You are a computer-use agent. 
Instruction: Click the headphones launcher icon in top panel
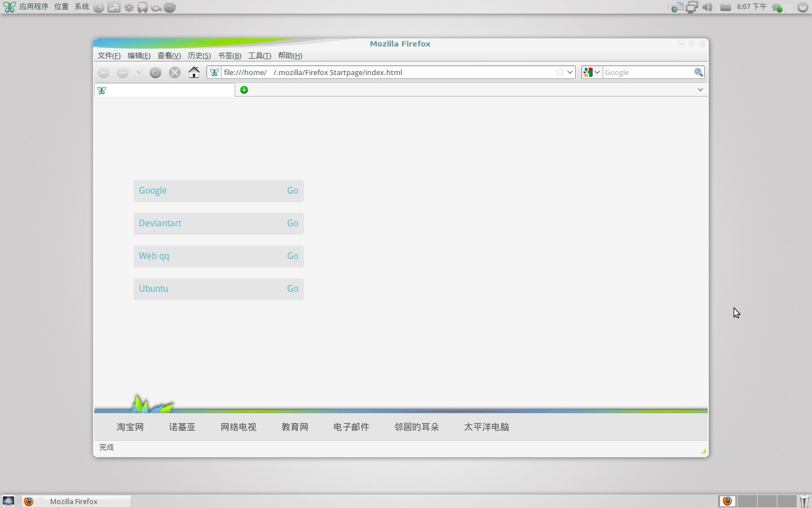[143, 7]
